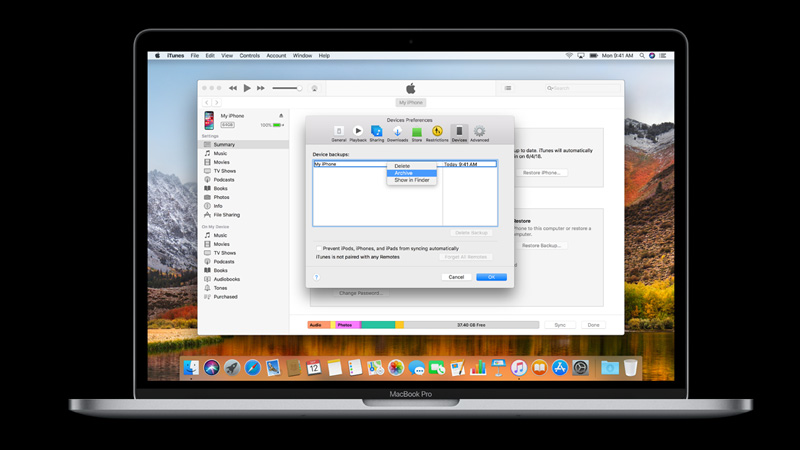The width and height of the screenshot is (800, 450).
Task: Open Launchpad from the dock
Action: pos(232,367)
